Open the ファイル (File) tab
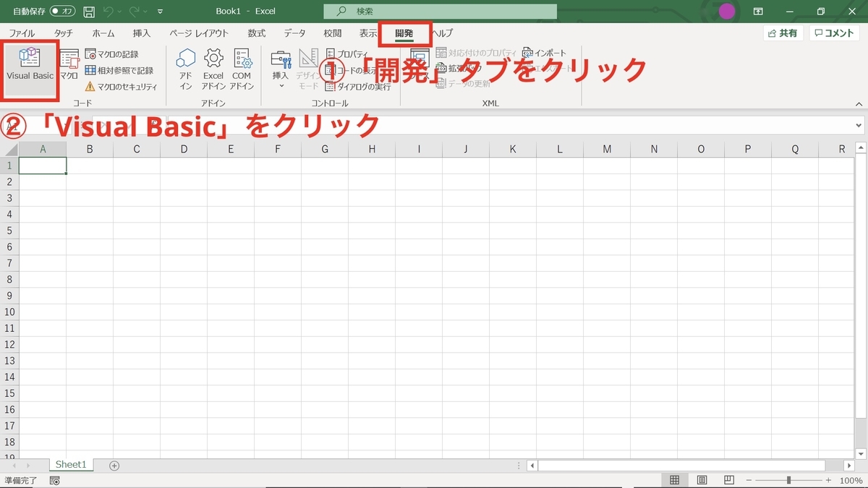 pyautogui.click(x=22, y=33)
